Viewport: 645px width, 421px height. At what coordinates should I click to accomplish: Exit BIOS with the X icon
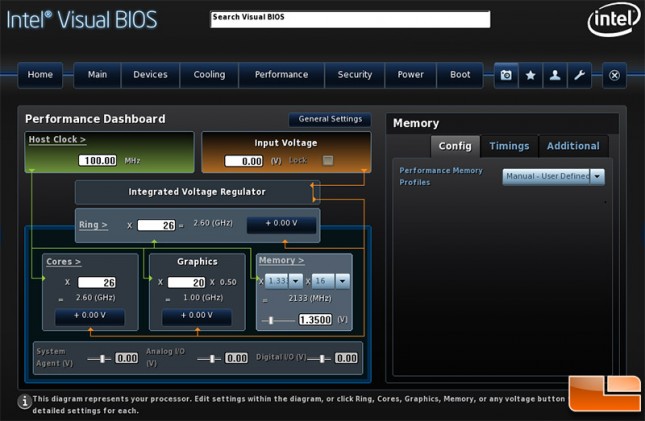click(x=614, y=75)
